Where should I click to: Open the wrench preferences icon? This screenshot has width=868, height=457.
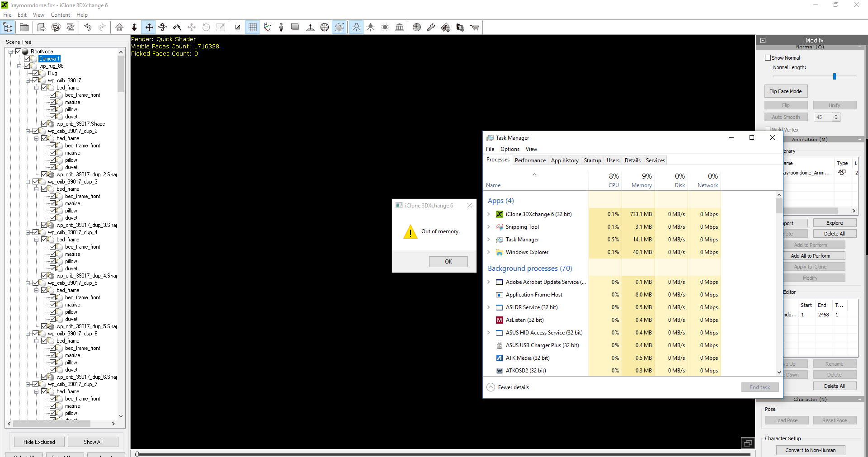431,28
